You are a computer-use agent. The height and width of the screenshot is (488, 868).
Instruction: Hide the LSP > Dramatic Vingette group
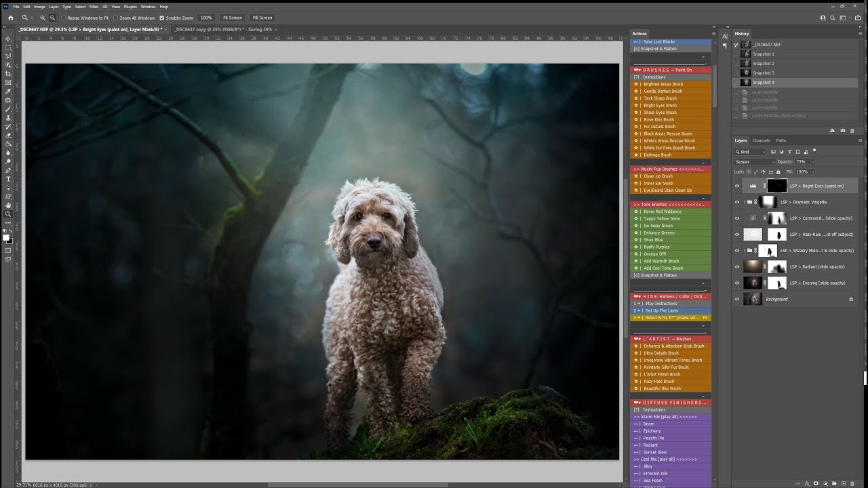click(737, 202)
